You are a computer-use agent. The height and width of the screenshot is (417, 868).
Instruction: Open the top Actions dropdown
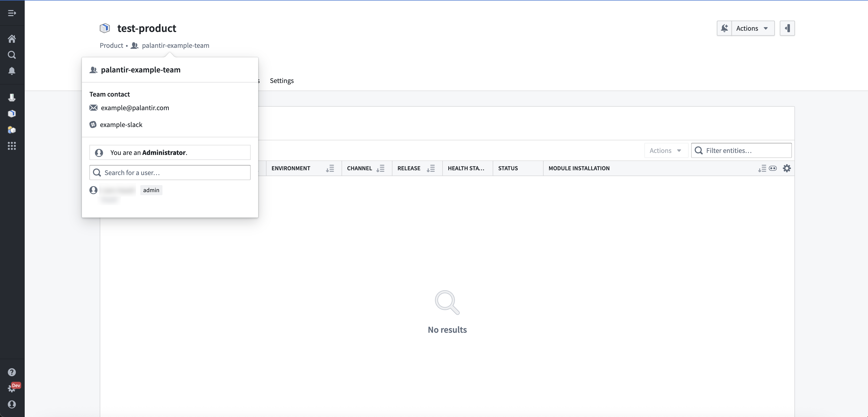(x=752, y=28)
